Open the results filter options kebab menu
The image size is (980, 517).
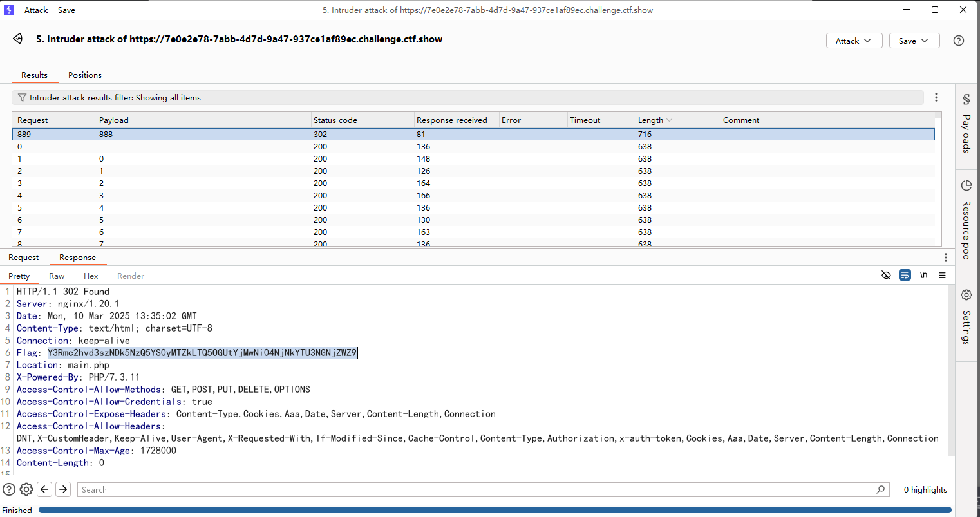click(936, 97)
